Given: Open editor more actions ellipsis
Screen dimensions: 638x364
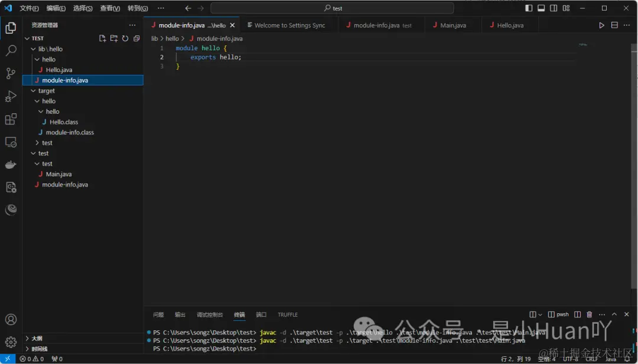Looking at the screenshot, I should click(627, 25).
